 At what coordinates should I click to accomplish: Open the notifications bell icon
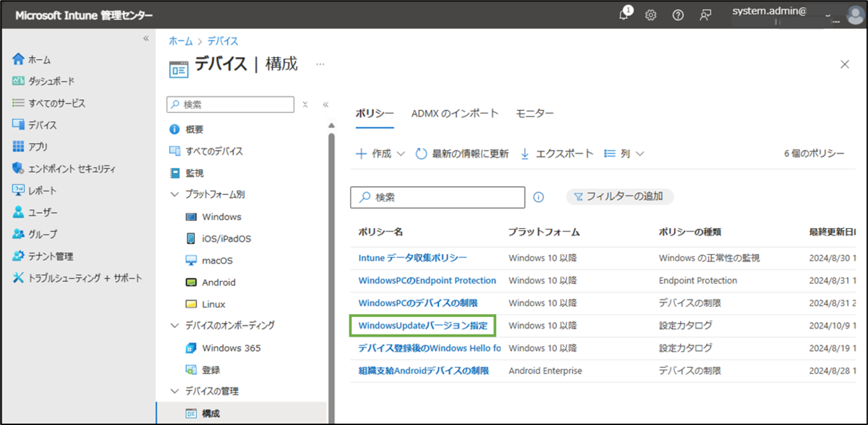pyautogui.click(x=625, y=14)
